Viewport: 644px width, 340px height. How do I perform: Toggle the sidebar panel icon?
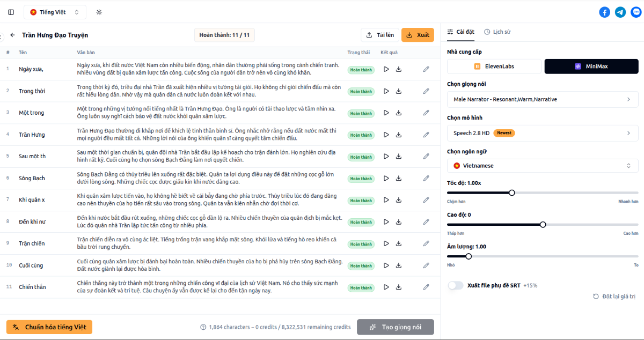click(x=11, y=12)
